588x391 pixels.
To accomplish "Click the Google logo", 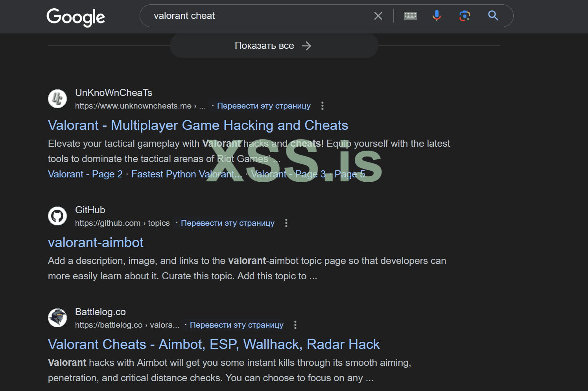I will [76, 17].
